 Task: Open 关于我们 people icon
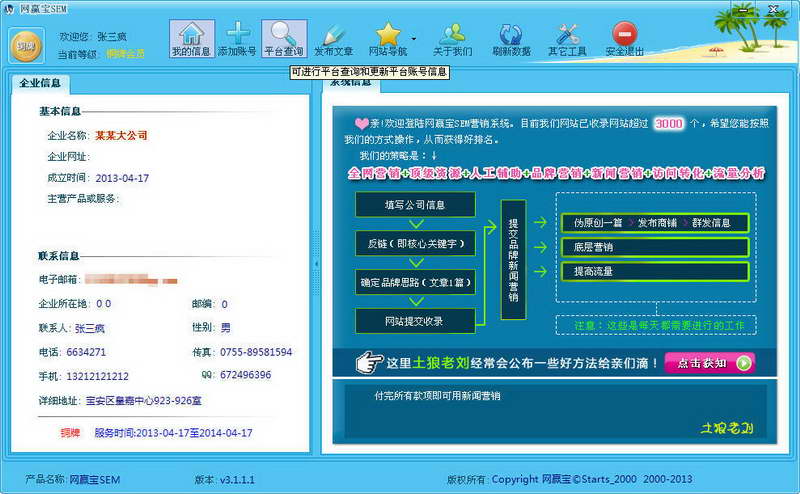pyautogui.click(x=453, y=39)
